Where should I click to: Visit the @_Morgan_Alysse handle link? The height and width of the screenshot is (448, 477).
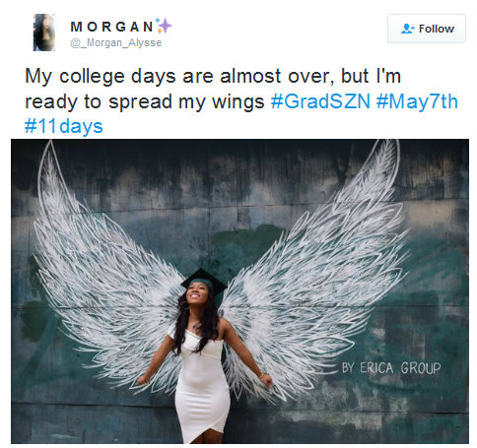116,42
